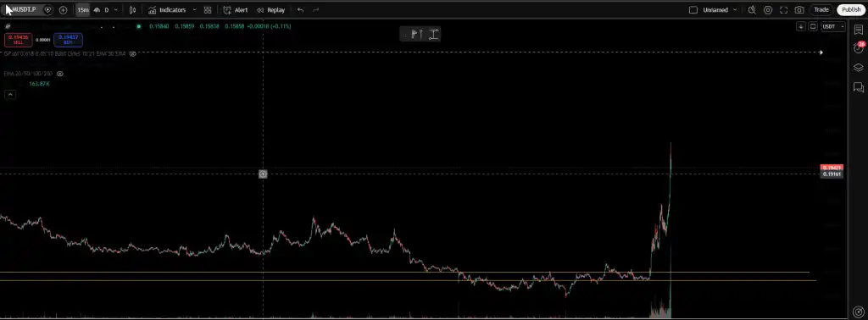Expand the timeframe interval dropdown arrow
The image size is (868, 320).
[x=115, y=10]
